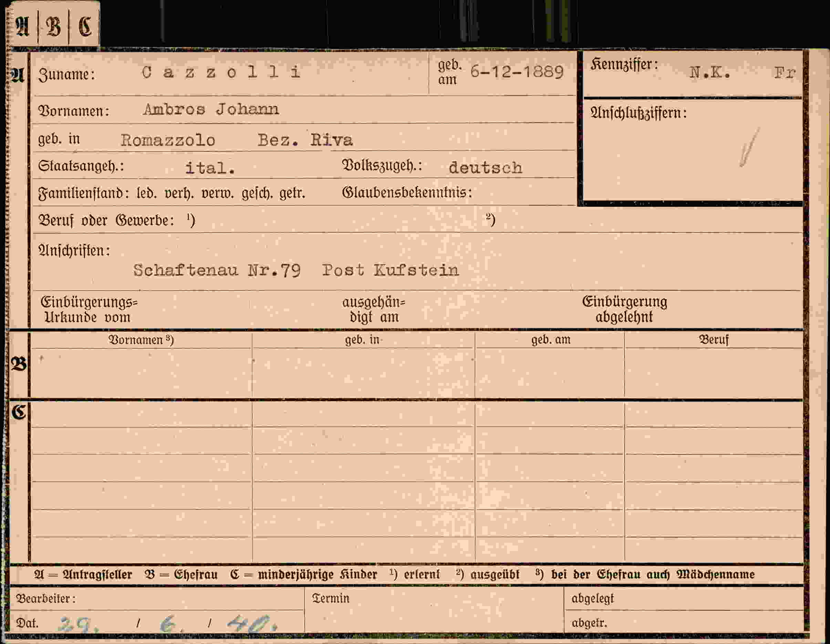This screenshot has width=830, height=644.
Task: Click footnote '1) erlernt'
Action: click(415, 574)
